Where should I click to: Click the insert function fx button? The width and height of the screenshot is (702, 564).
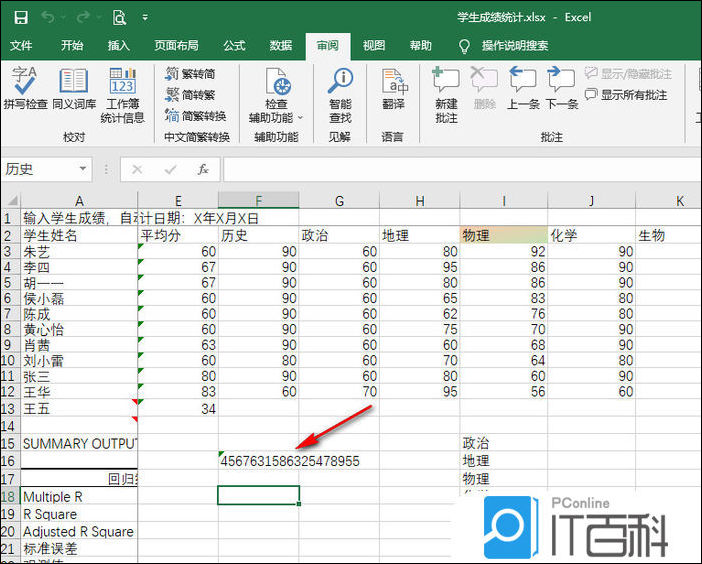tap(203, 170)
